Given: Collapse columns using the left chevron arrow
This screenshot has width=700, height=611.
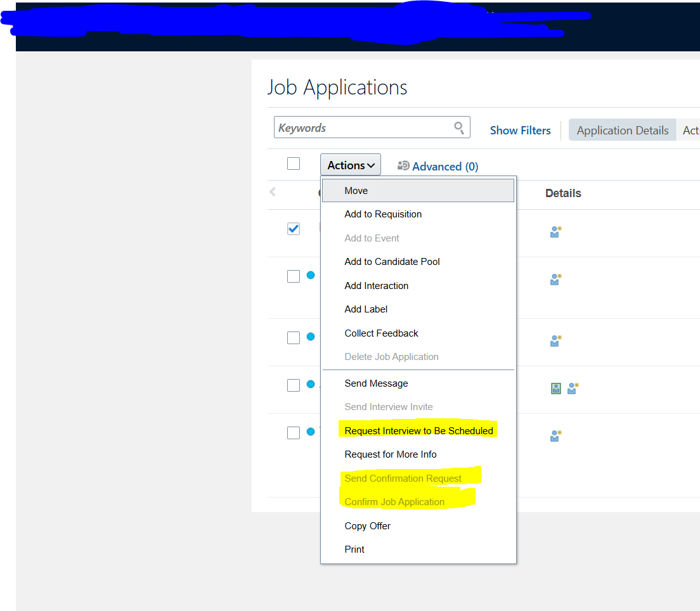Looking at the screenshot, I should 273,191.
